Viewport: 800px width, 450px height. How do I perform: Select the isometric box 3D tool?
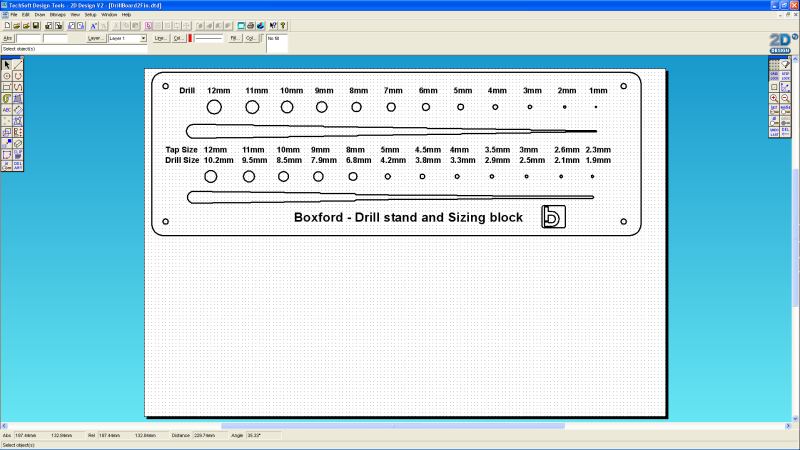click(18, 144)
